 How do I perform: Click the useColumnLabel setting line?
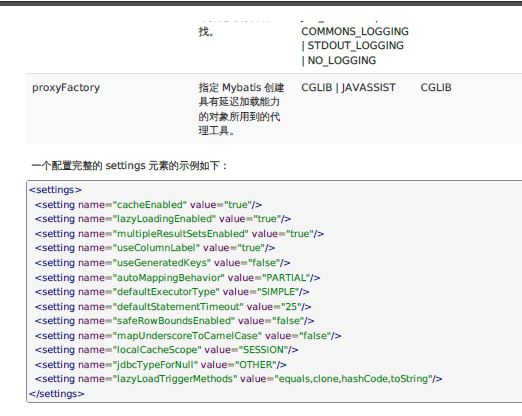(x=155, y=248)
